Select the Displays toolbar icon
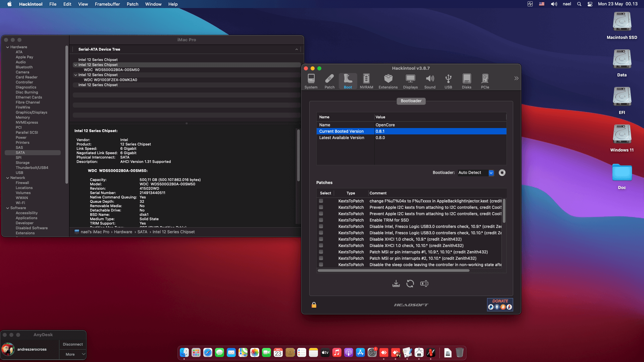Screen dimensions: 644x362 pos(410,81)
